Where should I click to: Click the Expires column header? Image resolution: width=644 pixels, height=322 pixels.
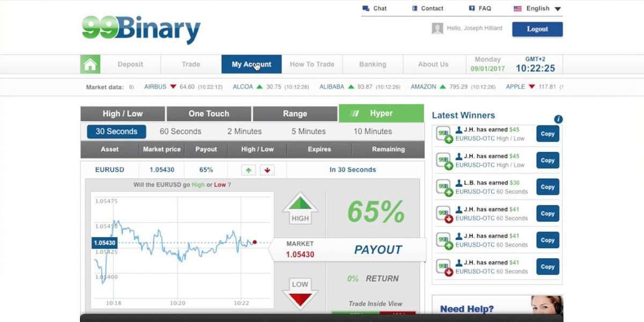[319, 149]
